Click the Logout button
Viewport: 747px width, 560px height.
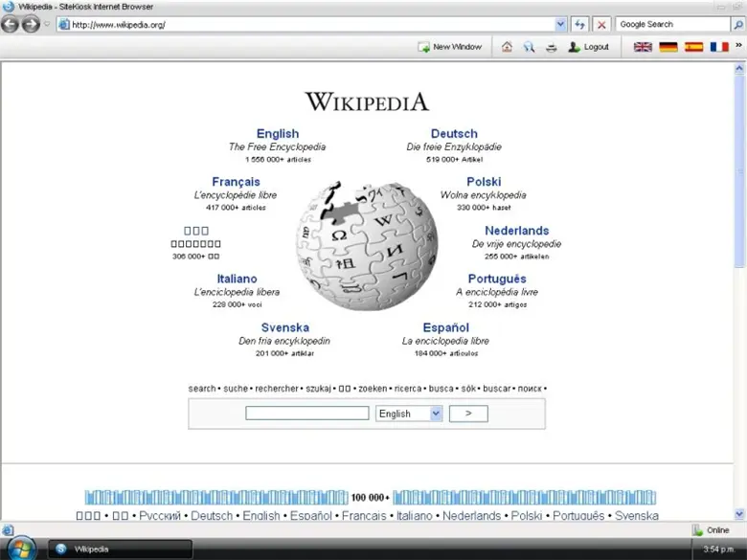click(x=588, y=47)
